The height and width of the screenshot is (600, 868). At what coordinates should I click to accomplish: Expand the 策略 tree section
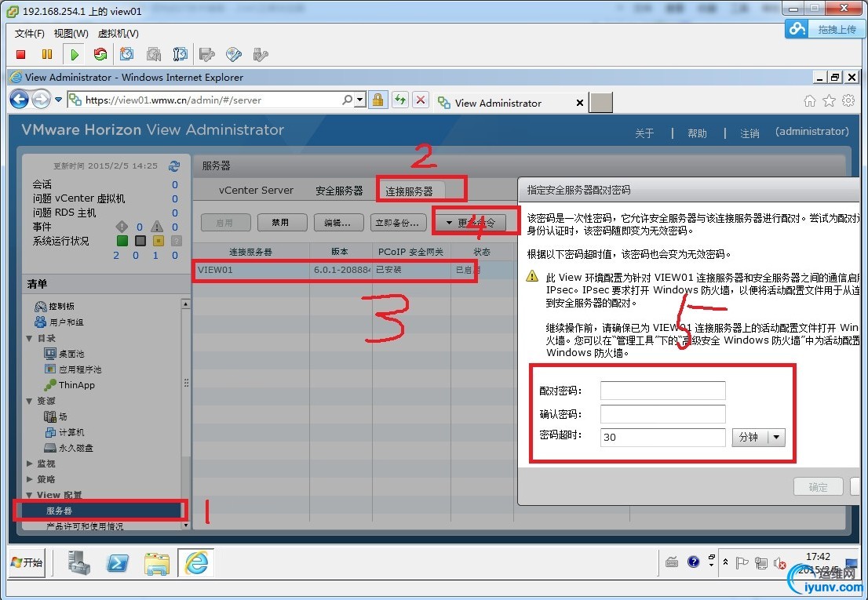(29, 479)
